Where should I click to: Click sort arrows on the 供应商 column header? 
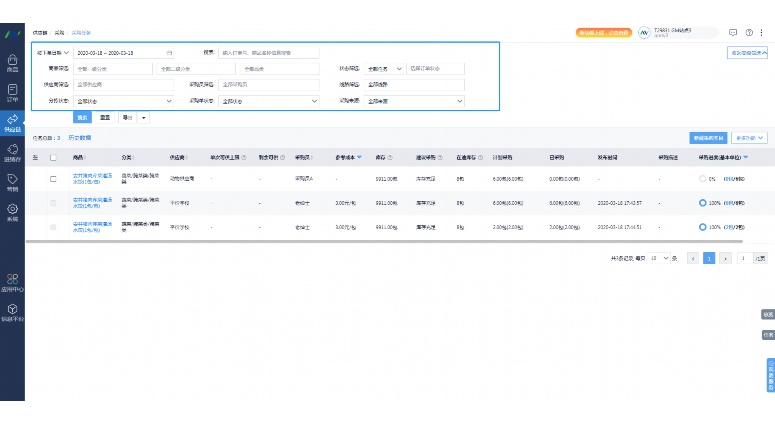coord(187,158)
